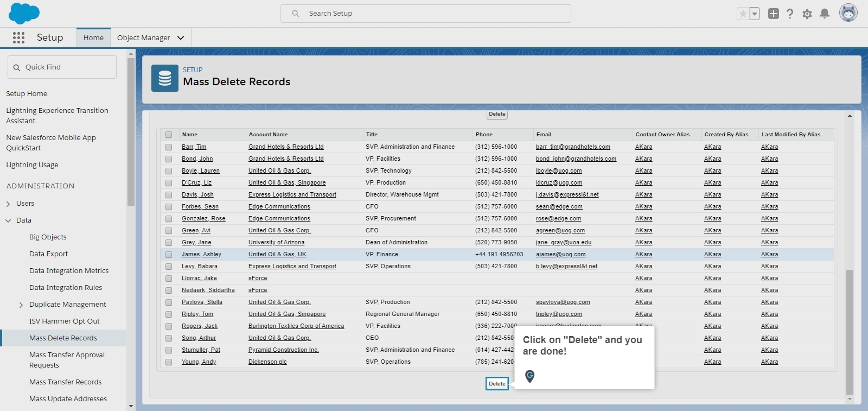Open Data Integration Metrics
This screenshot has height=411, width=868.
[69, 270]
